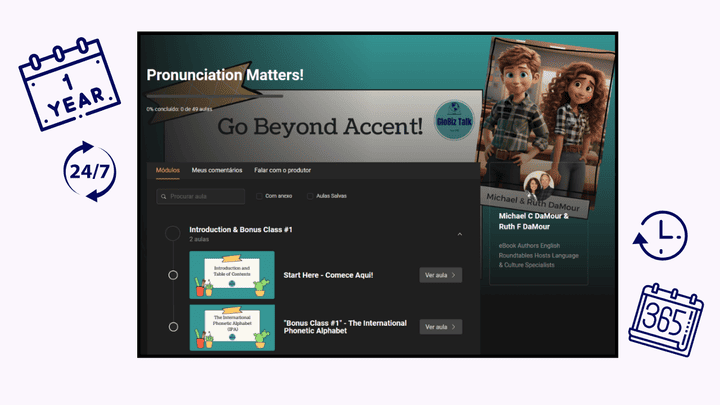This screenshot has width=720, height=405.
Task: Enable the Aulas Salvas checkbox
Action: click(310, 196)
